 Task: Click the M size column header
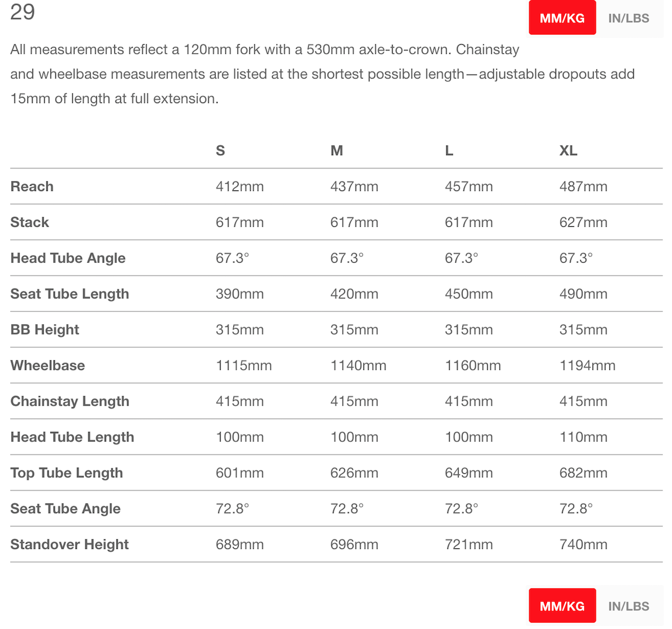click(x=337, y=151)
